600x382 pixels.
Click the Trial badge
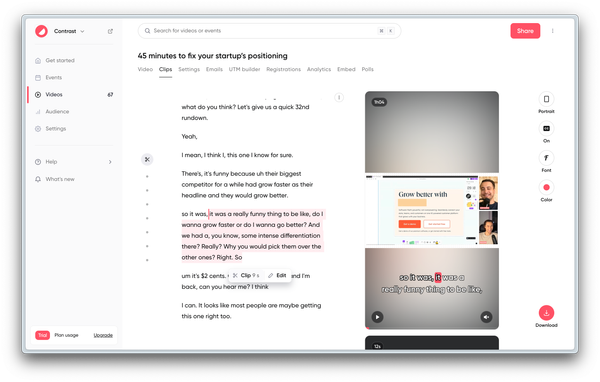(x=42, y=335)
